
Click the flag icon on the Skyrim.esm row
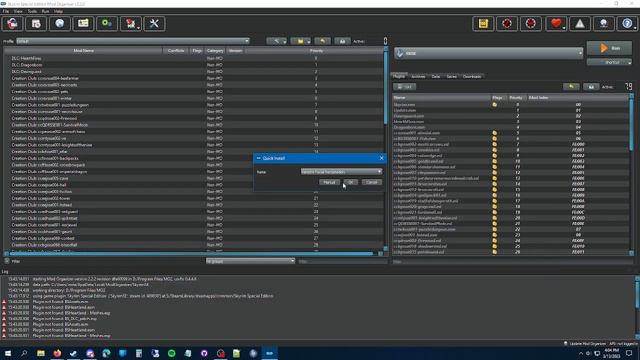[x=494, y=104]
